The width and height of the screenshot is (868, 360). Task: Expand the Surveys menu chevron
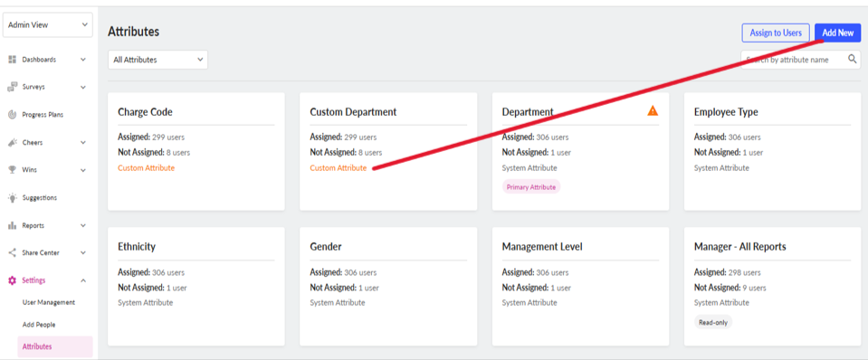click(x=83, y=87)
